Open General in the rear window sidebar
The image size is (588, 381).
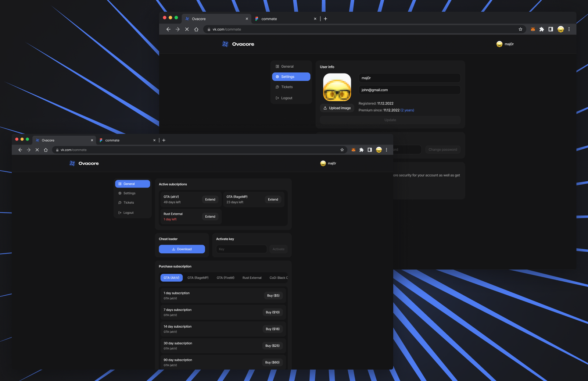tap(291, 67)
